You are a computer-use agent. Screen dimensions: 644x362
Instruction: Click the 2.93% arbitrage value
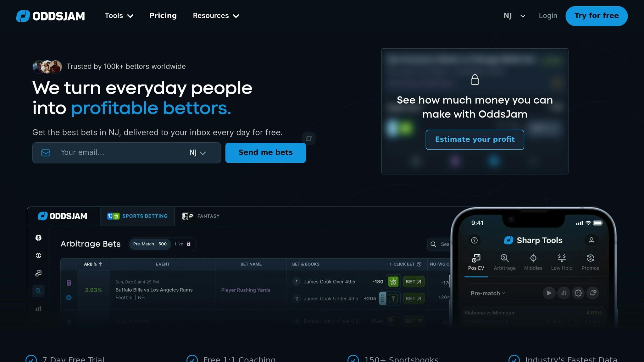(93, 290)
